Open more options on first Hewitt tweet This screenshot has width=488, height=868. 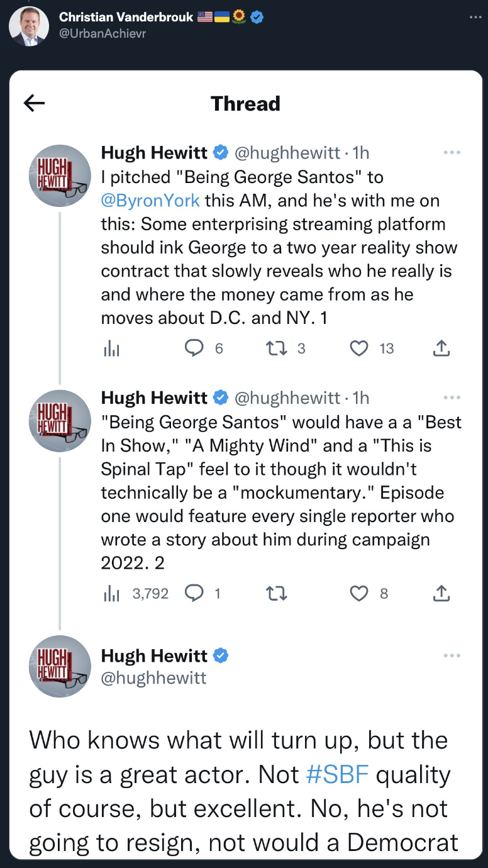tap(452, 153)
